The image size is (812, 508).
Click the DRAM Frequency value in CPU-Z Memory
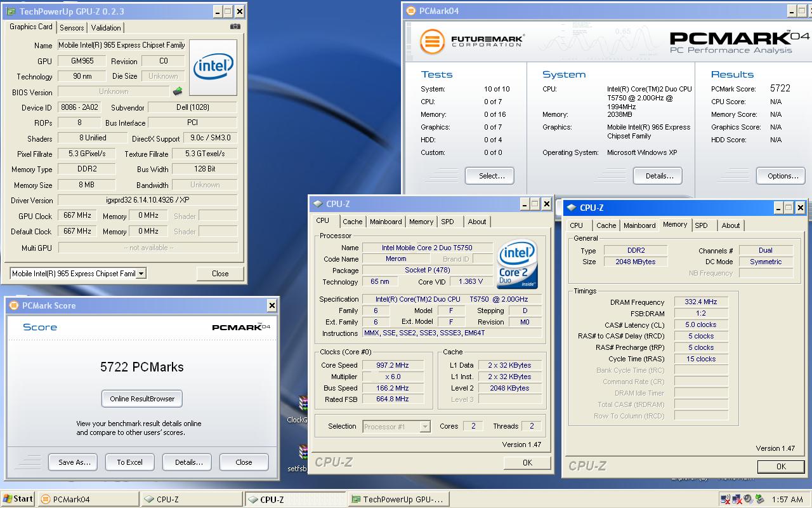[701, 302]
